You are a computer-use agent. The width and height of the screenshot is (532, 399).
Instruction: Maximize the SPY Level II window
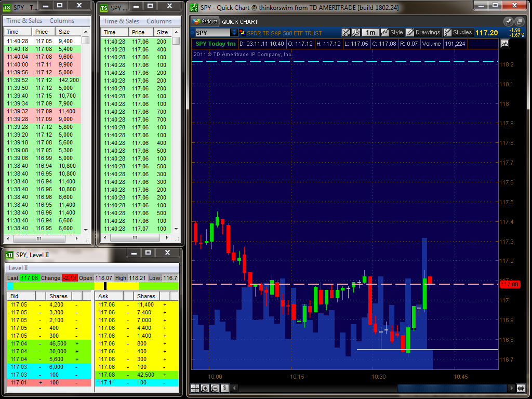pyautogui.click(x=148, y=252)
